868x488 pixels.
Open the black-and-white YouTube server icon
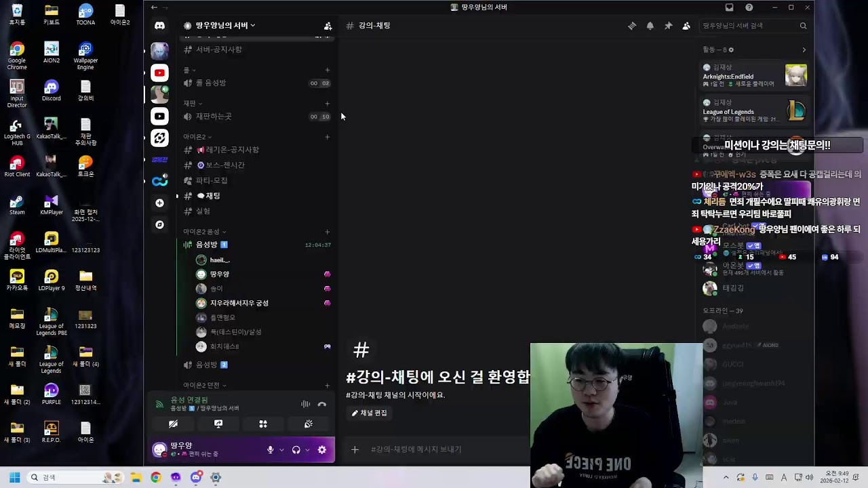(x=159, y=116)
